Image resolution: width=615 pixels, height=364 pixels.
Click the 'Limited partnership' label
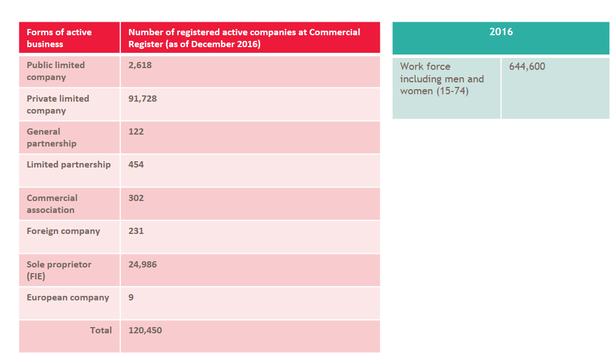point(69,164)
